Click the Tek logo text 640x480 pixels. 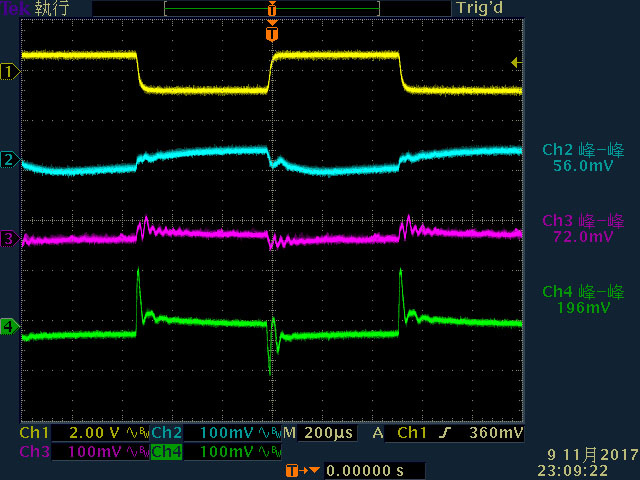coord(16,8)
